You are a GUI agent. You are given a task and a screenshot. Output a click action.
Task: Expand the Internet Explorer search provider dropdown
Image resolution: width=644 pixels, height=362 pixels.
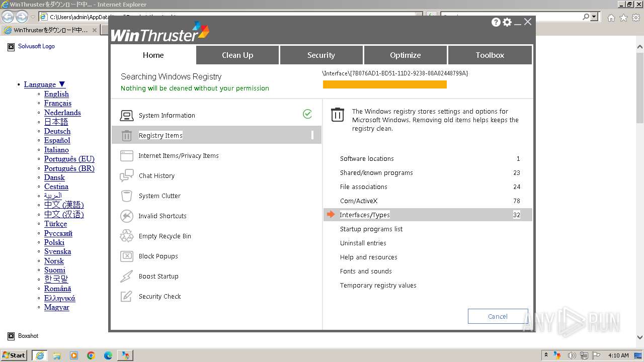[595, 17]
